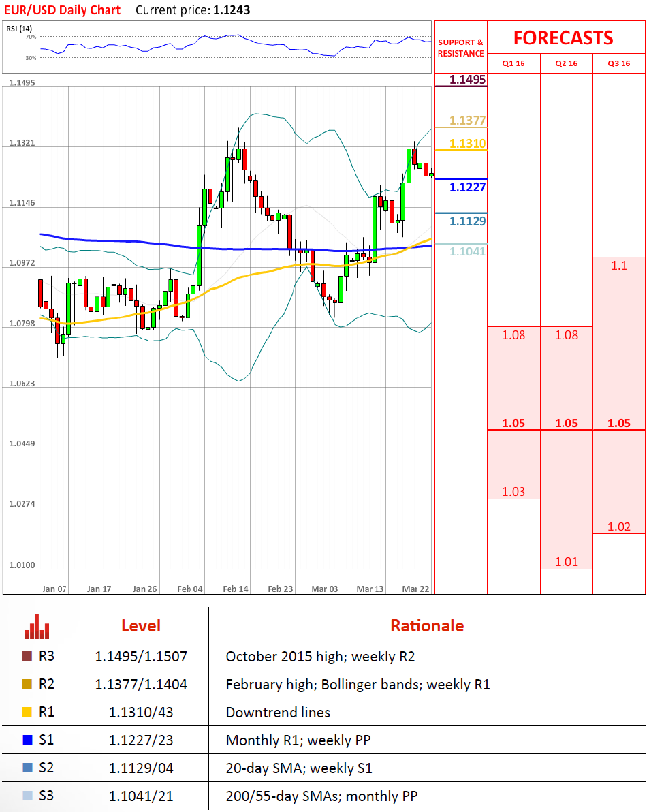Click the R3 dark red color square
This screenshot has width=649, height=812.
[27, 656]
